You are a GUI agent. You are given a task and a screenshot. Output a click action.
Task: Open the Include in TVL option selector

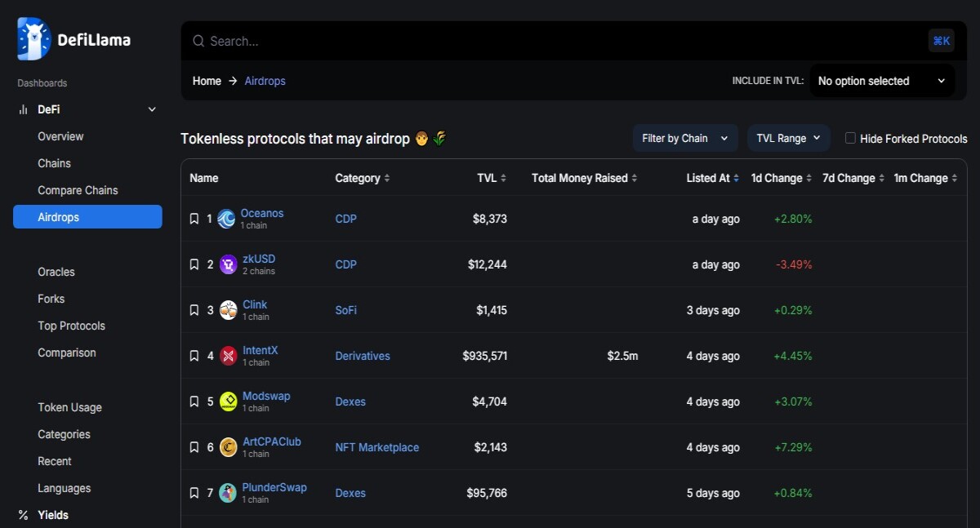[882, 81]
